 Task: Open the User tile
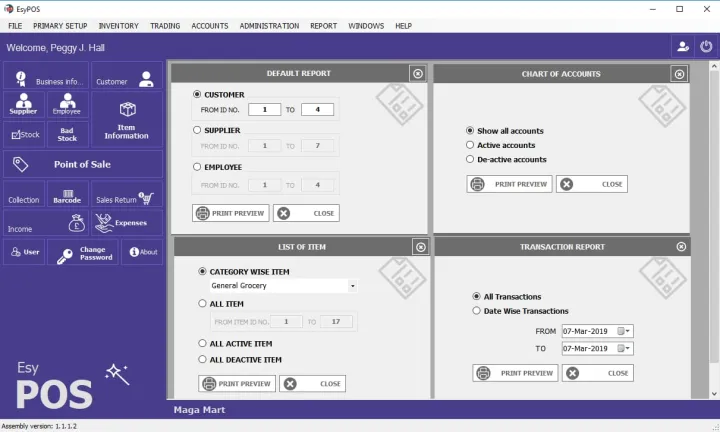pos(24,252)
